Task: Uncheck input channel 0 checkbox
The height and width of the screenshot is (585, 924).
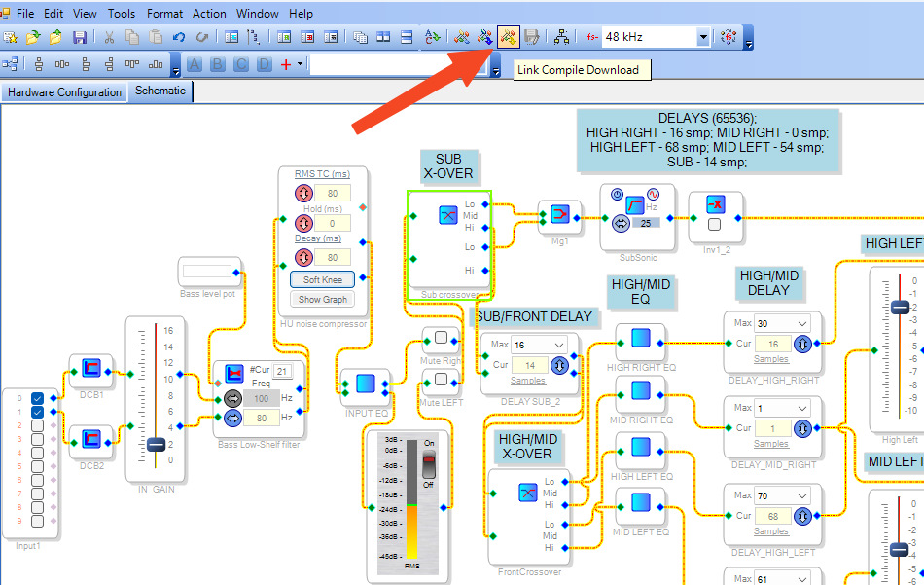Action: click(x=37, y=398)
